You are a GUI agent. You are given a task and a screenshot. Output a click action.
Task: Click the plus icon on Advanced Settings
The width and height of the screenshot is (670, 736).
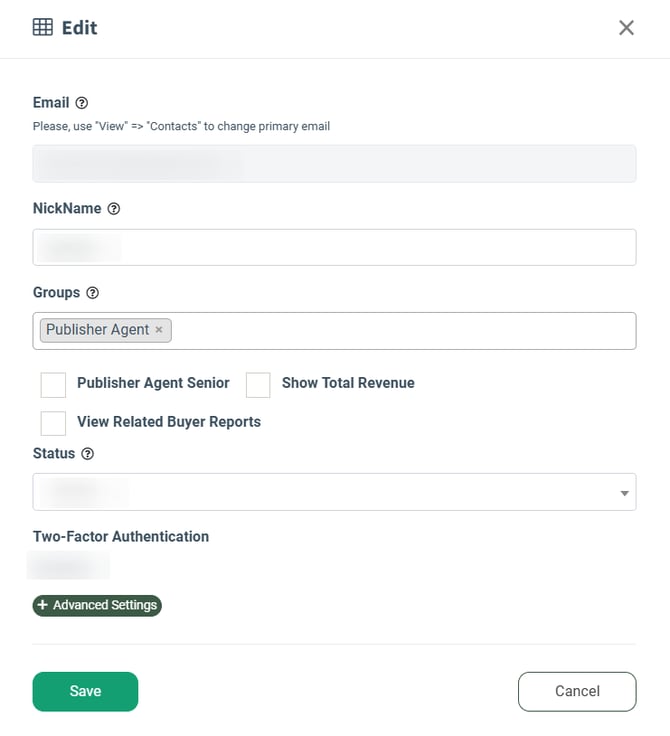42,605
